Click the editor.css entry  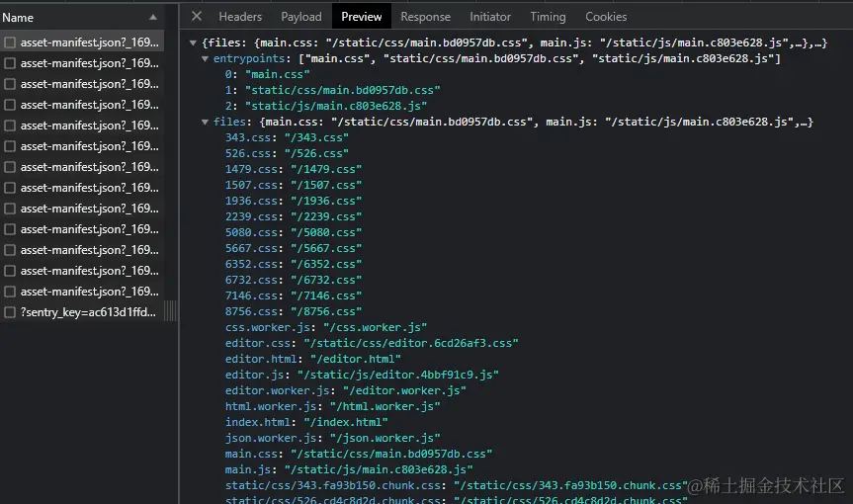372,343
